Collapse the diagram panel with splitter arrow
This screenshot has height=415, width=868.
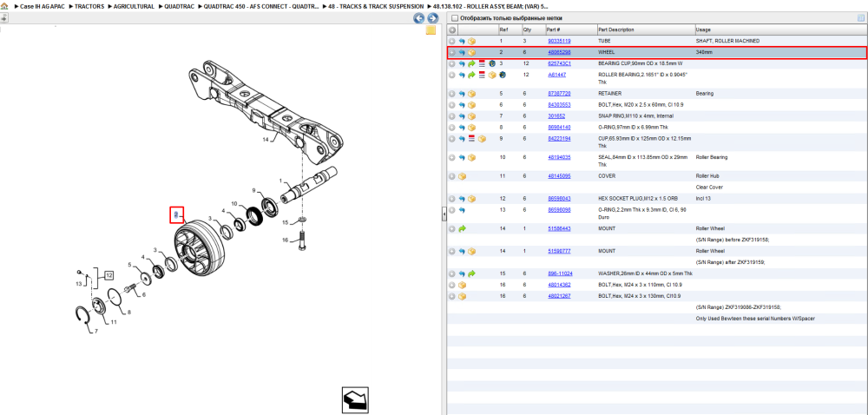444,214
